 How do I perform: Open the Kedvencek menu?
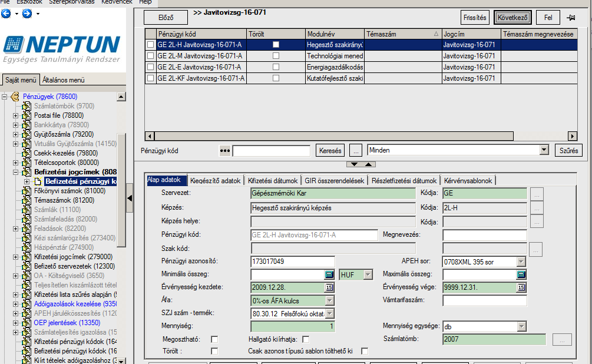117,2
